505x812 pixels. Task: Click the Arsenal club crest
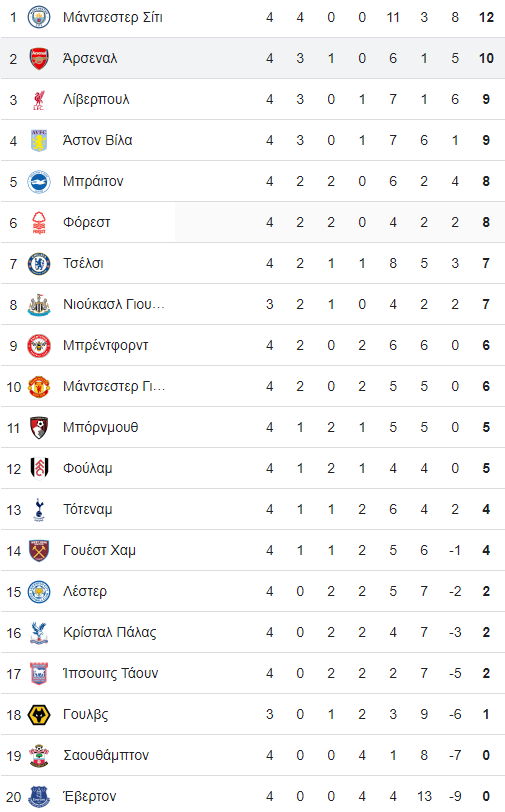pyautogui.click(x=39, y=59)
